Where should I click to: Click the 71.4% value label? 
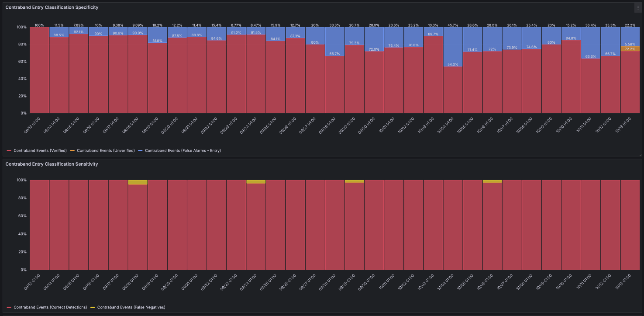pos(472,50)
